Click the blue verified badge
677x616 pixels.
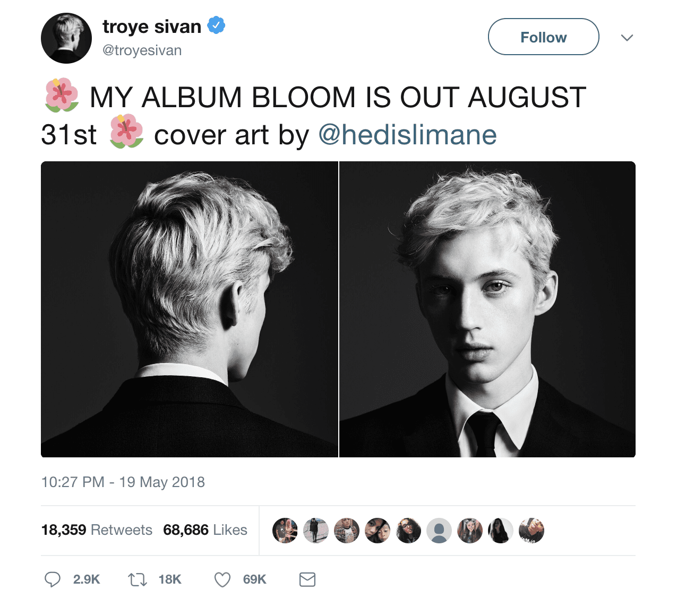(x=216, y=25)
